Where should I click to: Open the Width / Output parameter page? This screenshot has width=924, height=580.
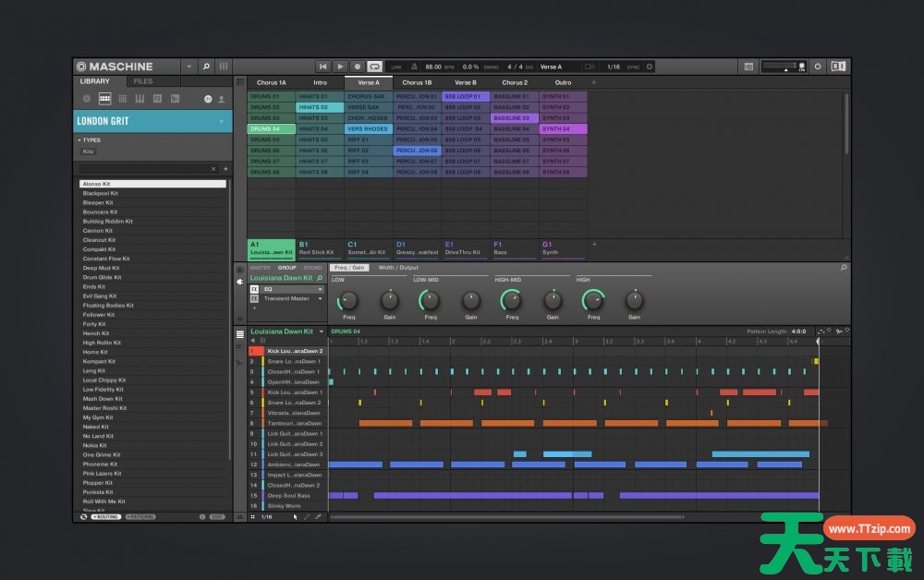pos(398,267)
